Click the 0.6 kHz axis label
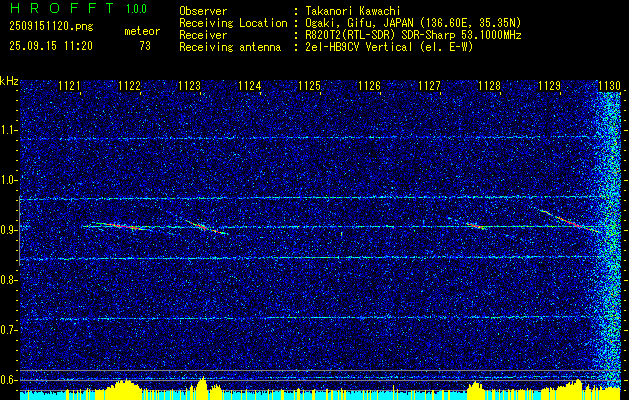Viewport: 629px width, 400px height. click(x=9, y=380)
